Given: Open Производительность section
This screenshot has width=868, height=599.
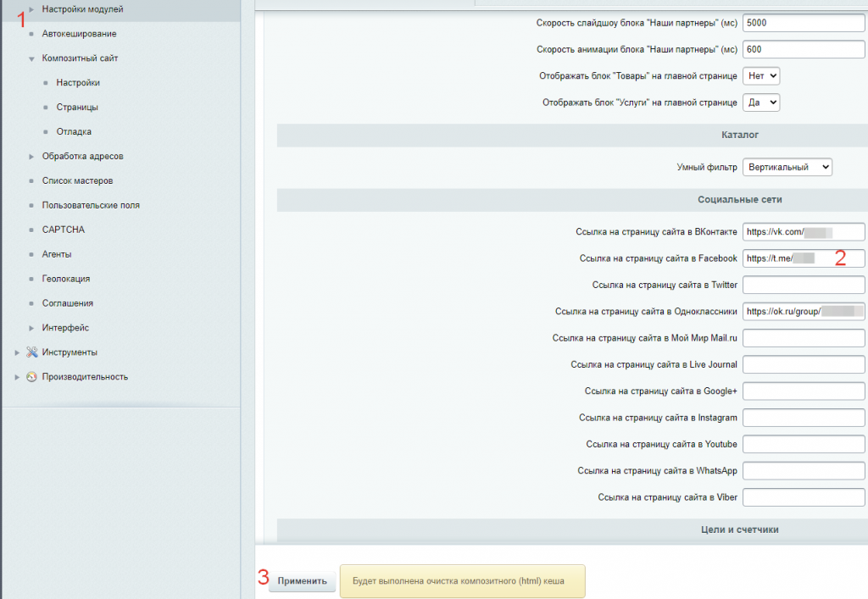Looking at the screenshot, I should [x=85, y=377].
